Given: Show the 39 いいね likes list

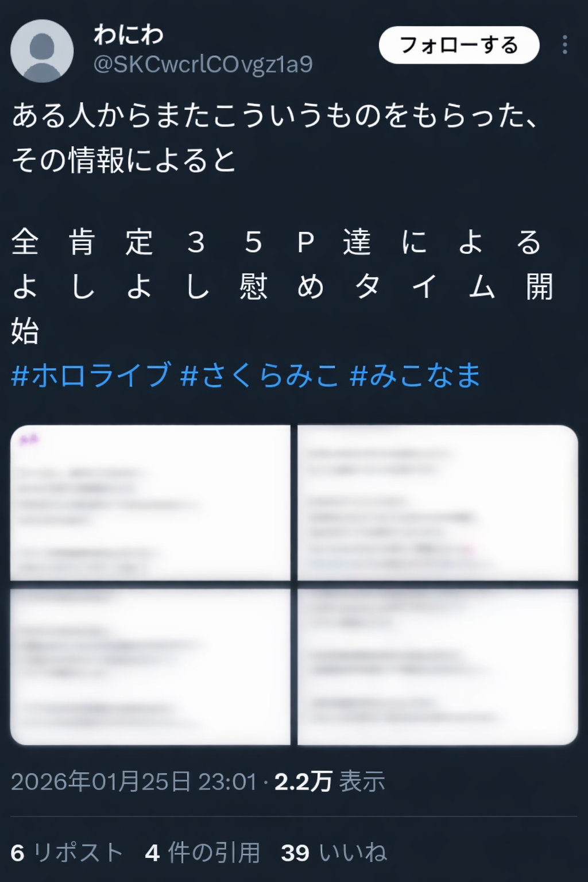Looking at the screenshot, I should pos(334,853).
